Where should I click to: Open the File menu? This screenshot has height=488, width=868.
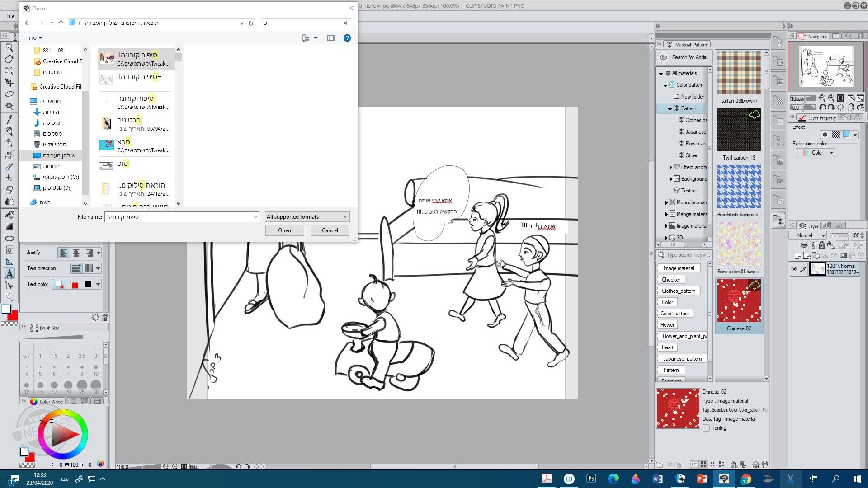pyautogui.click(x=10, y=16)
